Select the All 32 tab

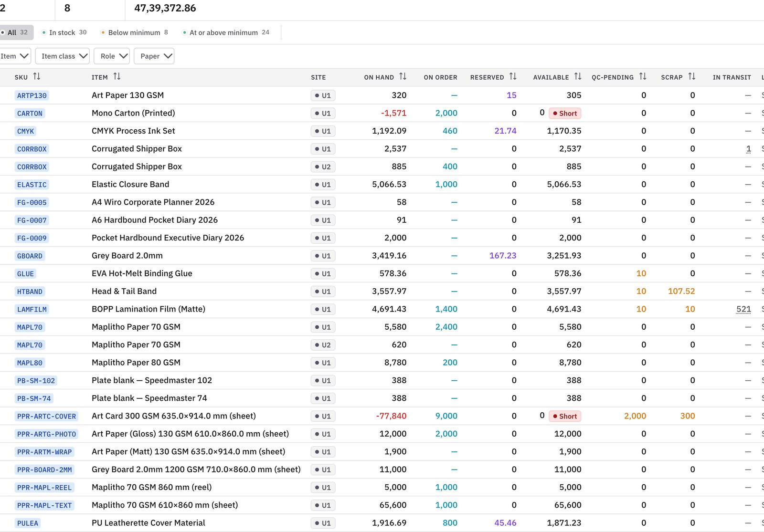16,32
